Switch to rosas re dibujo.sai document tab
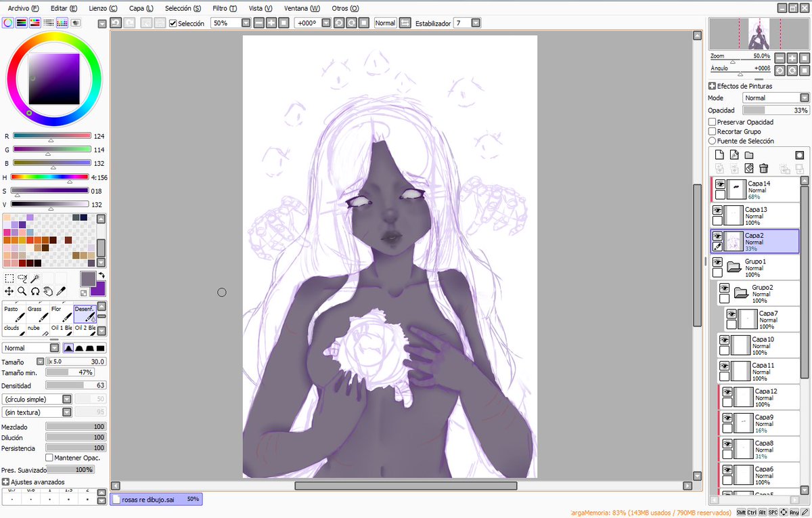Viewport: 812px width, 518px height. coord(156,499)
